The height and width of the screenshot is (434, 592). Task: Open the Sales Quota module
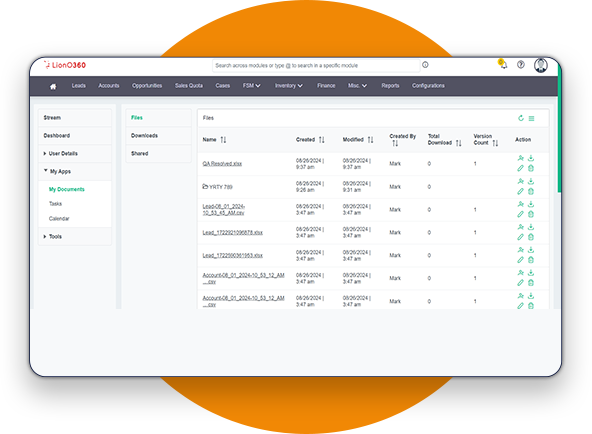point(189,86)
